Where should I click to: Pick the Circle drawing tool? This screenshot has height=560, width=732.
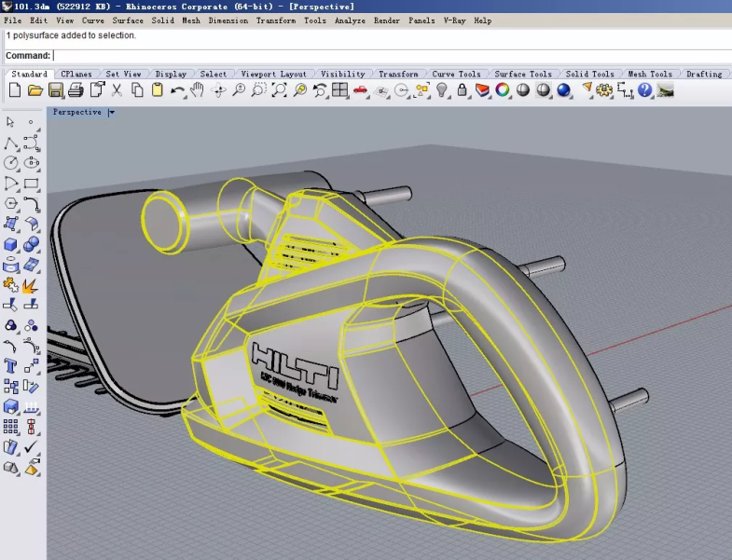pos(11,163)
